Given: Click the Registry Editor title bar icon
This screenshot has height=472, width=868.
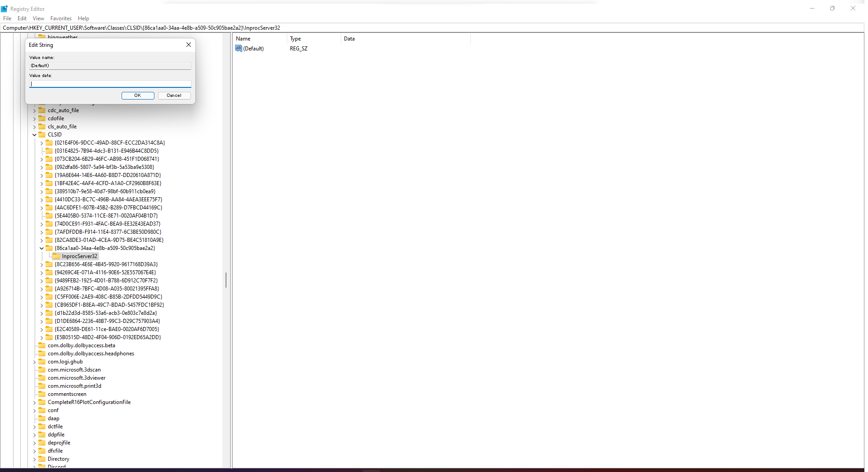Looking at the screenshot, I should [x=5, y=9].
